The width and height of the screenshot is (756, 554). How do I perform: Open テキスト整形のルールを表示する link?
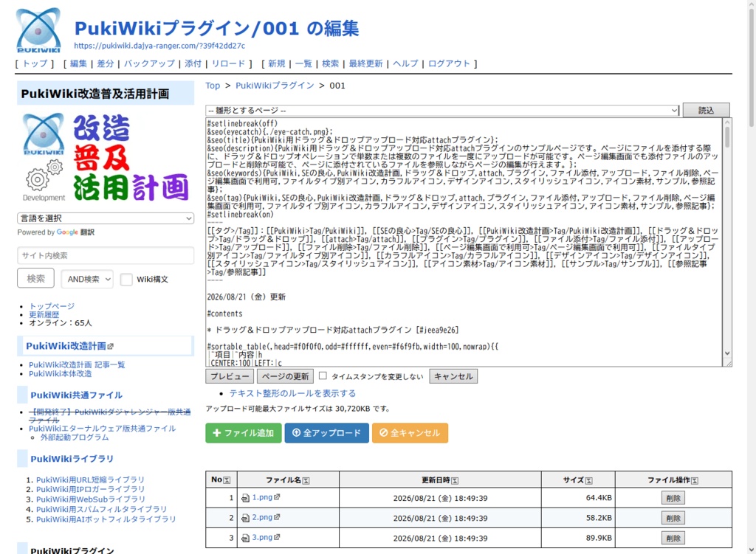[x=292, y=394]
